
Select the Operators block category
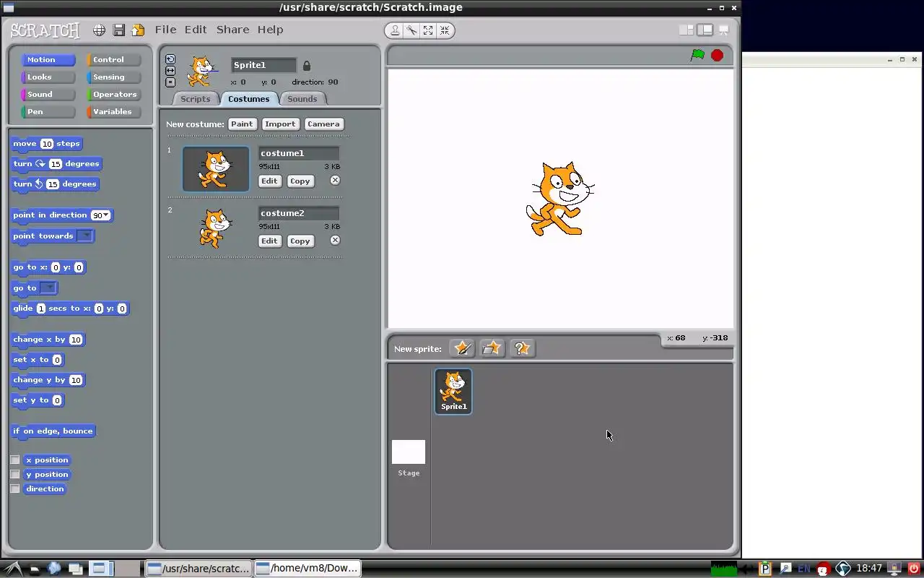tap(113, 95)
